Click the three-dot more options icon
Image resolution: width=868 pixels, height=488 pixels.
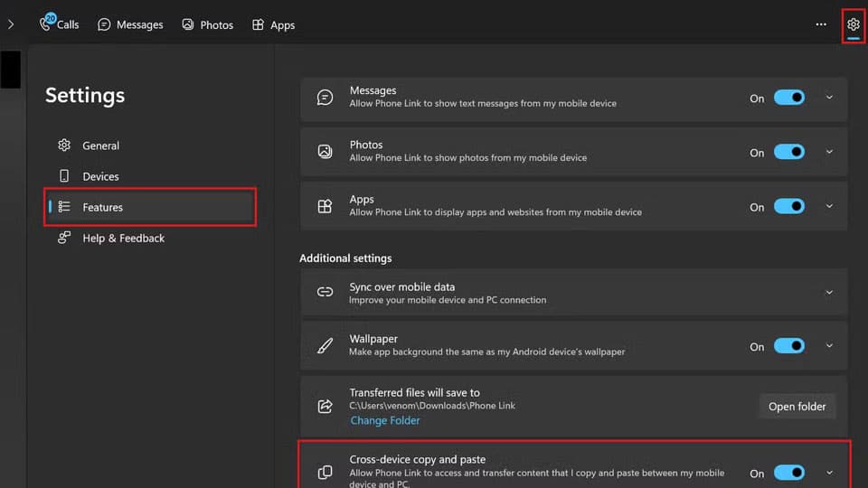[x=821, y=24]
